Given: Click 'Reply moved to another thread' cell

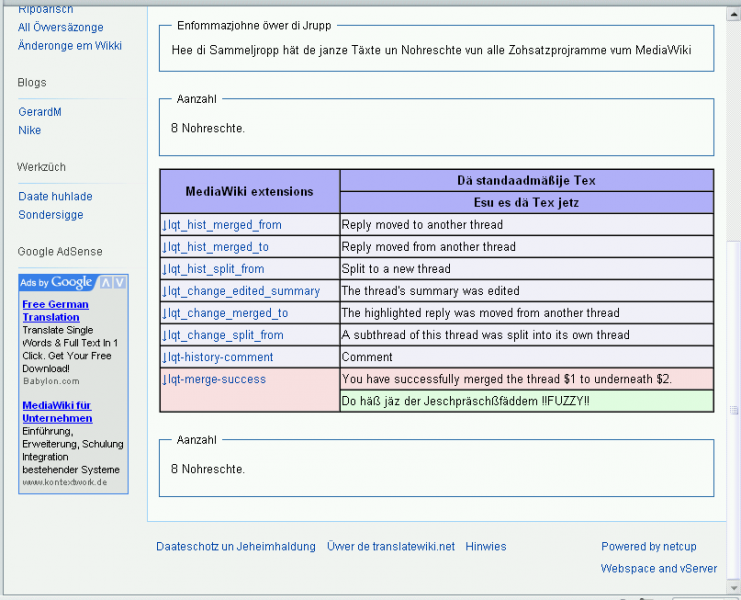Looking at the screenshot, I should coord(526,225).
